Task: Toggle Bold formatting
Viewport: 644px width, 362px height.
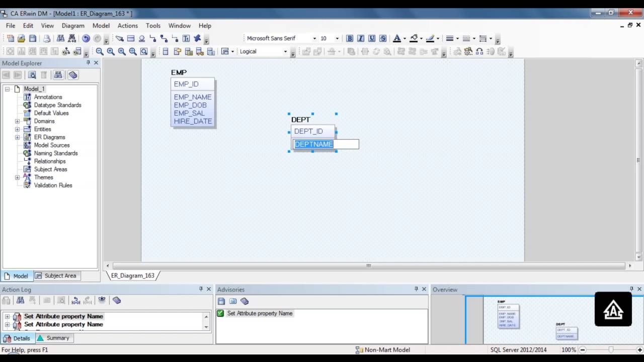Action: click(x=350, y=38)
